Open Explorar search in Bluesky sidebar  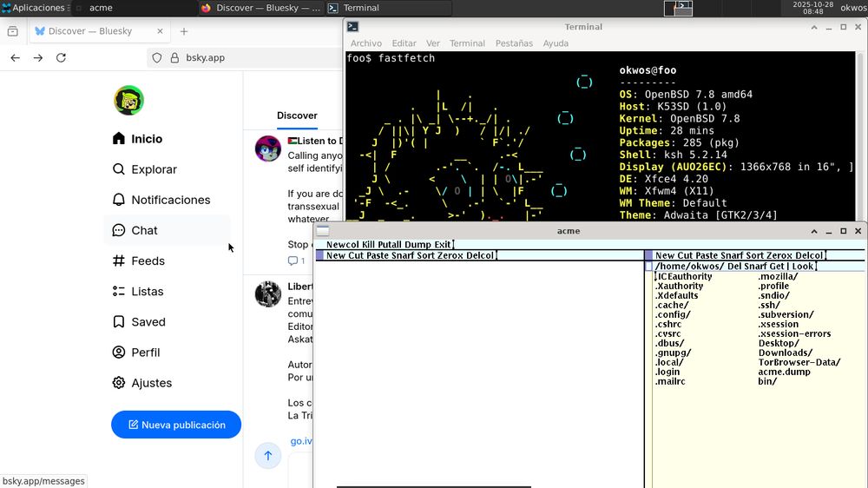click(x=144, y=169)
